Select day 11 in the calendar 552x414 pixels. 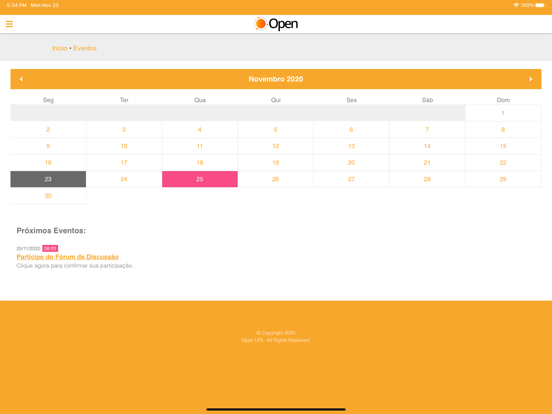point(200,146)
